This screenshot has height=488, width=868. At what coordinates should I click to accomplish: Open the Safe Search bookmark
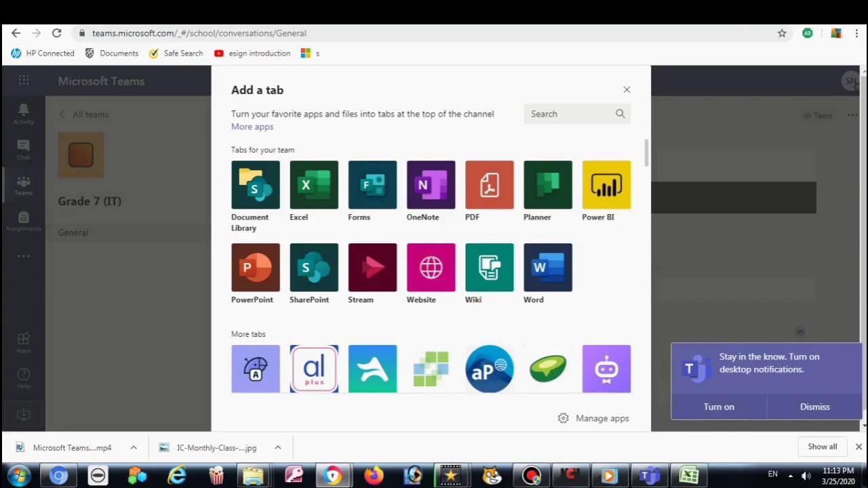tap(176, 53)
